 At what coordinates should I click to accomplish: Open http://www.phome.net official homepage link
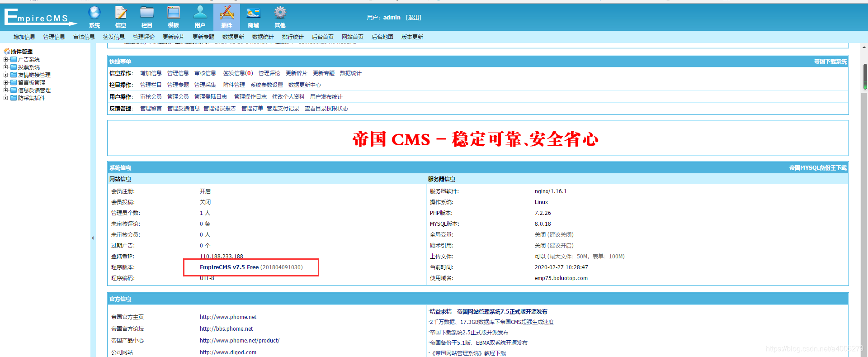(x=228, y=317)
